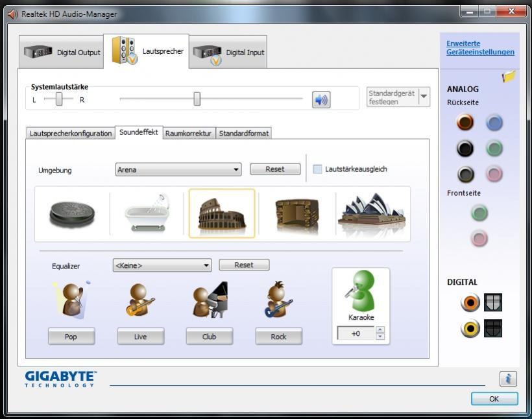
Task: Reset the Equalizer setting
Action: coord(244,265)
